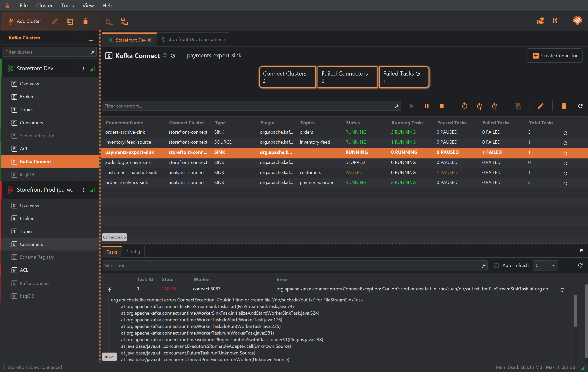Image resolution: width=588 pixels, height=372 pixels.
Task: Select the audit-log-archive-sink connector row
Action: pyautogui.click(x=344, y=162)
